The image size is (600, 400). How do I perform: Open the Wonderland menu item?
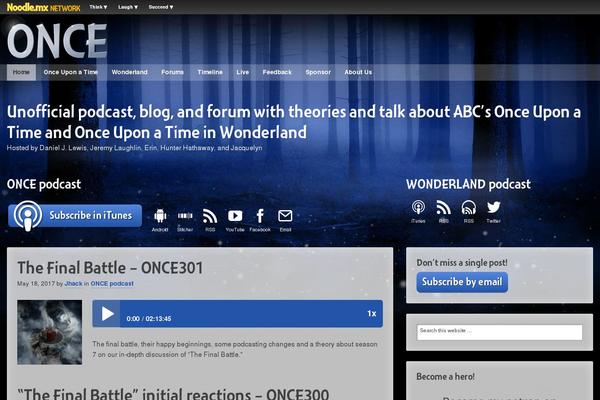[x=129, y=72]
